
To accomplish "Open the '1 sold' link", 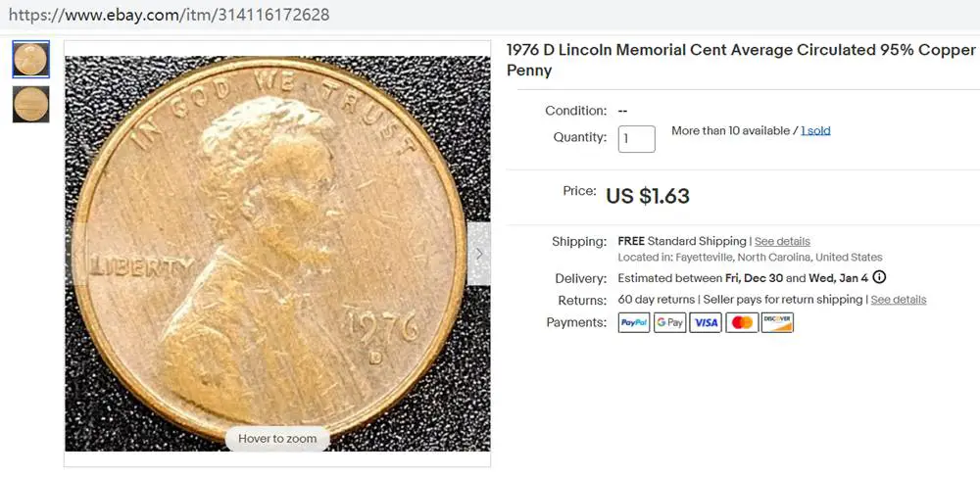I will click(815, 130).
